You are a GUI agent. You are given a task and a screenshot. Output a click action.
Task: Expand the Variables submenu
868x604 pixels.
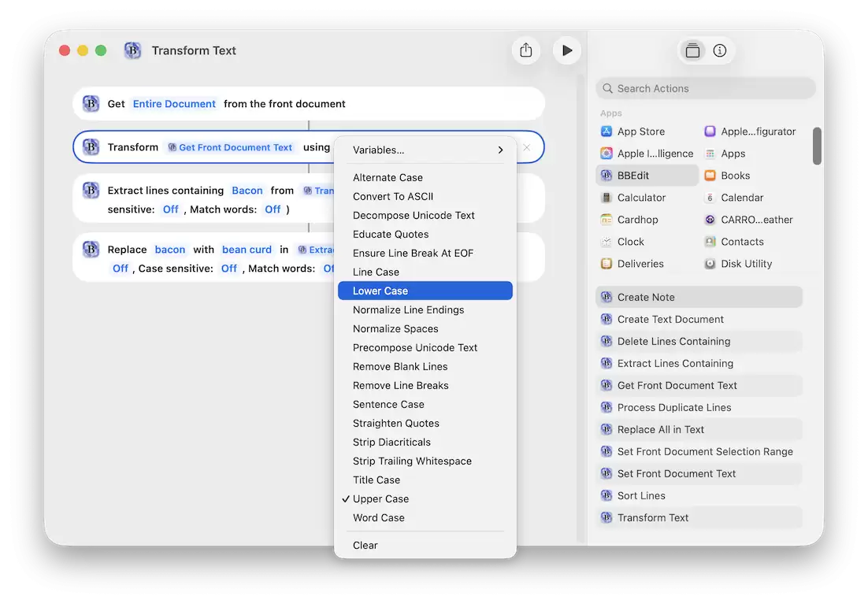425,150
